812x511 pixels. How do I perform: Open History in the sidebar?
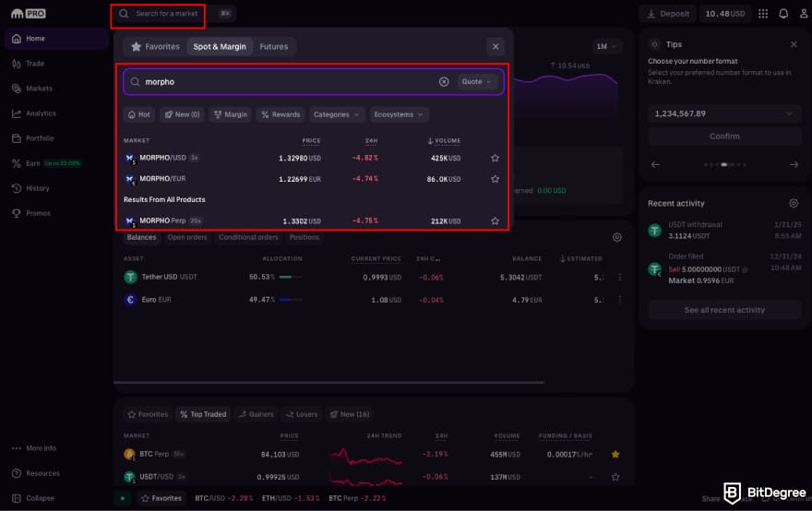tap(56, 188)
